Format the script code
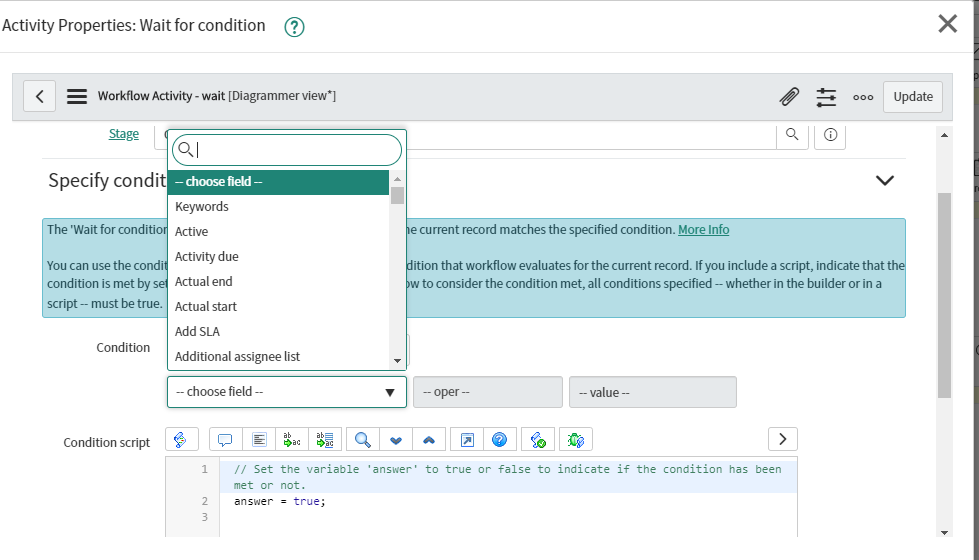This screenshot has height=560, width=979. tap(259, 440)
